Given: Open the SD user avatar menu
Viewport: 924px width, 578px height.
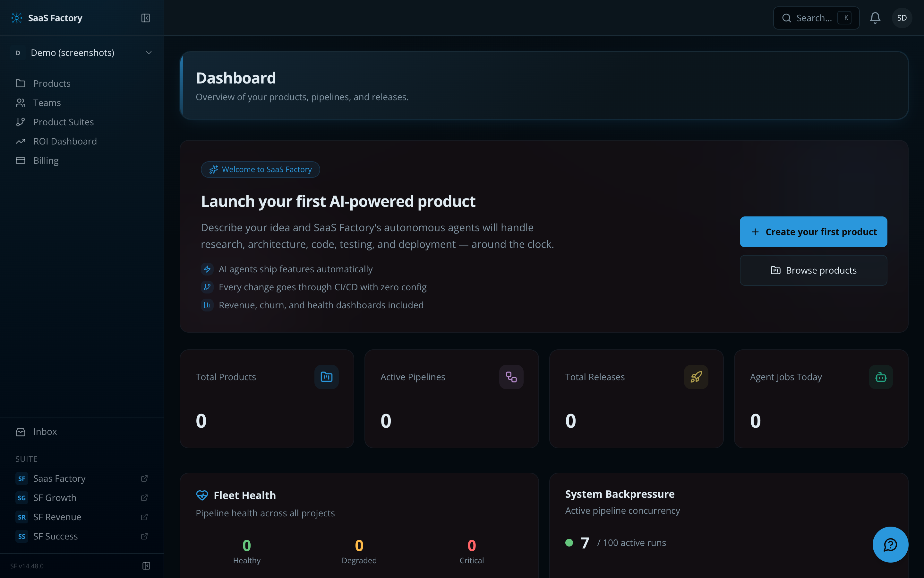Looking at the screenshot, I should (902, 18).
